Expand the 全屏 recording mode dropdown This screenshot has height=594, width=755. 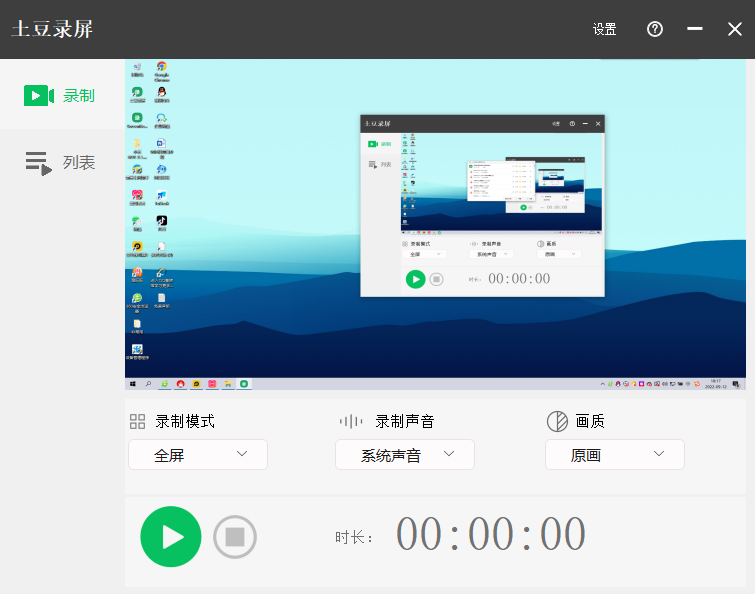point(198,455)
